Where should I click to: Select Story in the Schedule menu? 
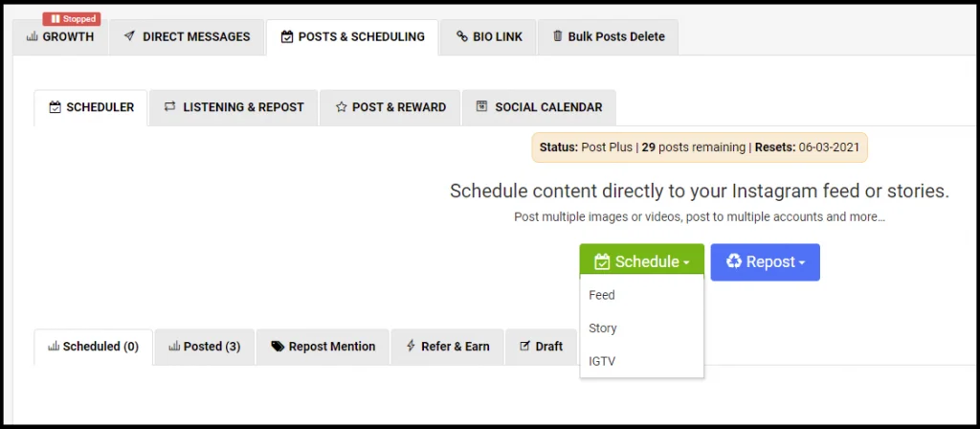pyautogui.click(x=603, y=328)
